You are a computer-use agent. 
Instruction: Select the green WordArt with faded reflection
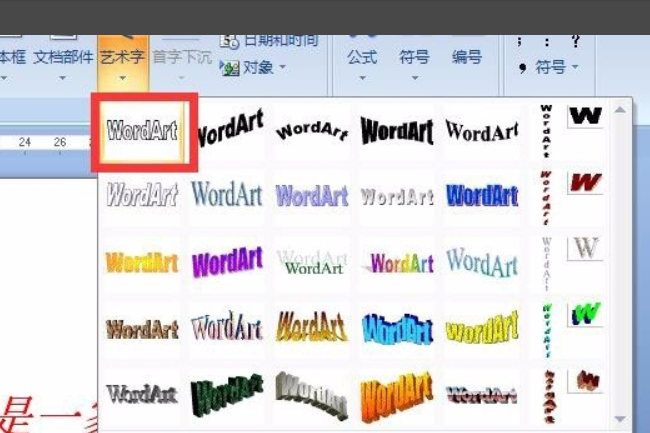click(x=312, y=263)
